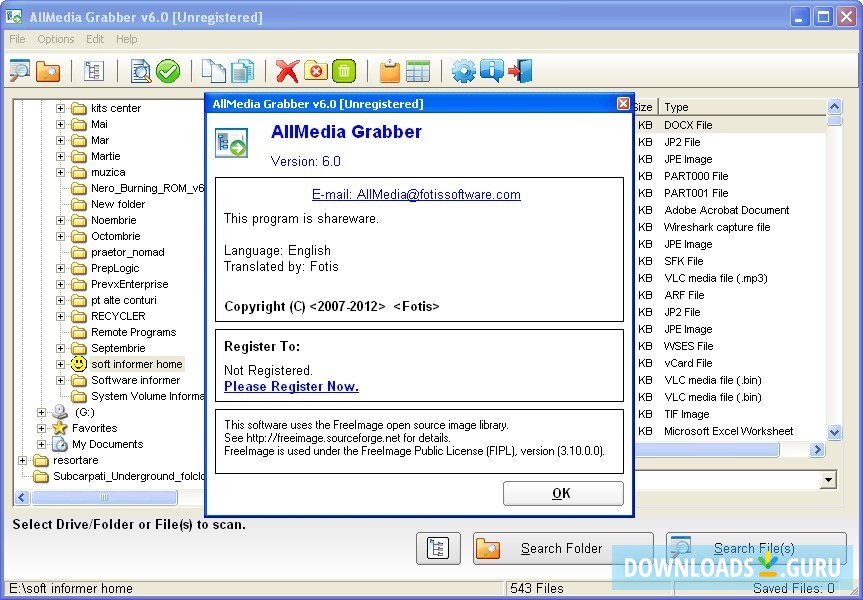863x600 pixels.
Task: Select the New folder tree item
Action: click(118, 204)
